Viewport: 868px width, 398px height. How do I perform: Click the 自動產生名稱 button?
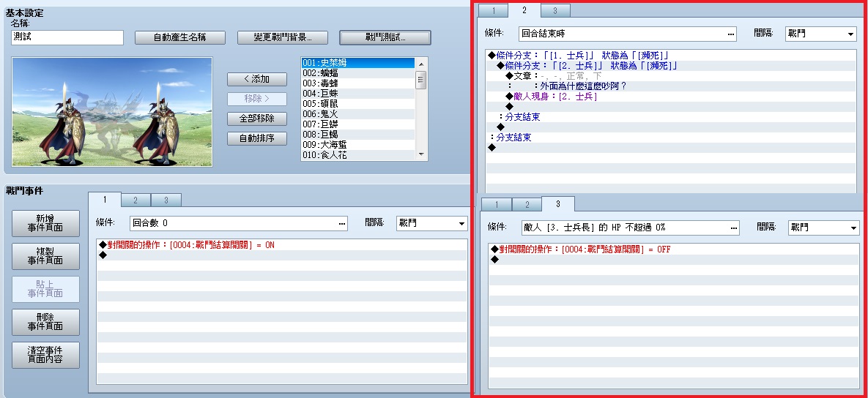180,37
